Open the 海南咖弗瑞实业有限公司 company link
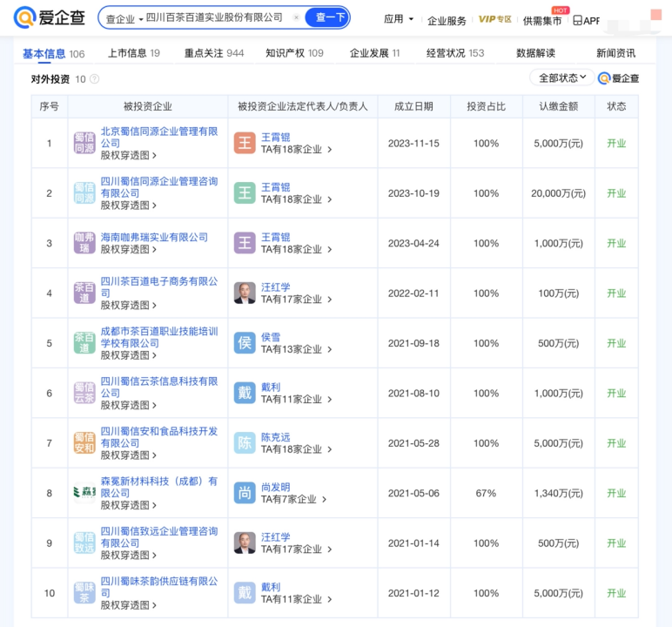This screenshot has height=627, width=672. click(154, 237)
